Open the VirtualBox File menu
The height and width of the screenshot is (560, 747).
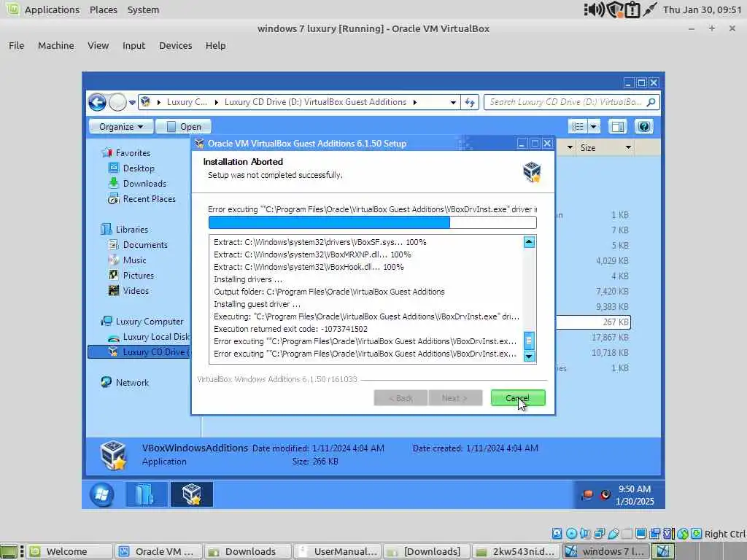[16, 46]
